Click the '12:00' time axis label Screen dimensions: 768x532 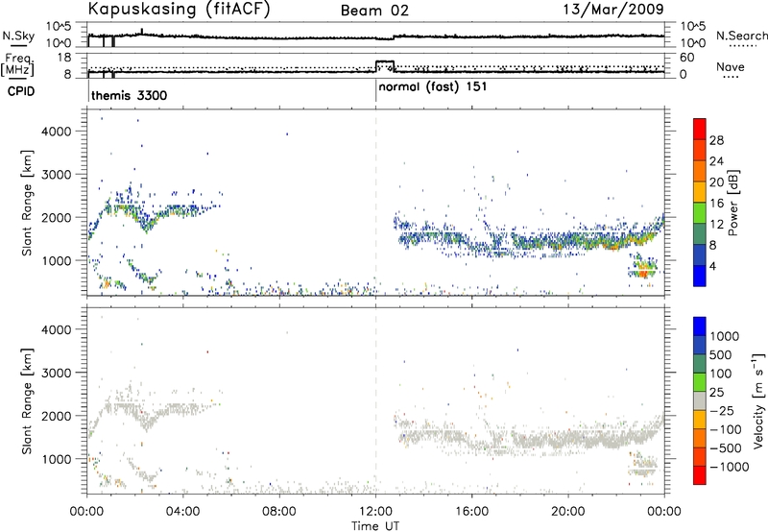coord(375,512)
